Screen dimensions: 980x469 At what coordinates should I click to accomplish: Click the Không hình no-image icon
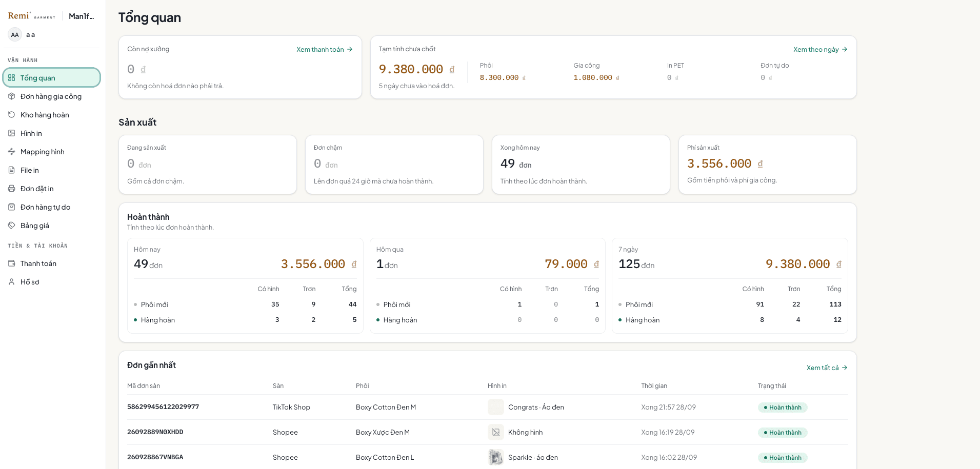point(496,432)
